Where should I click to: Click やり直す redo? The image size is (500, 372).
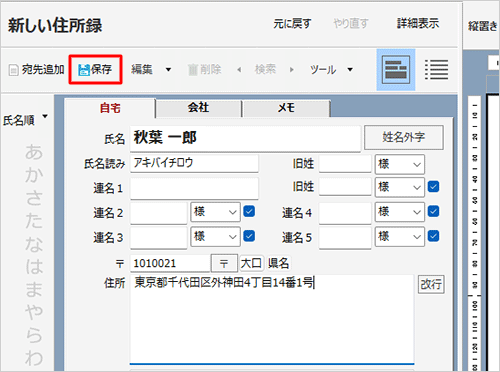tap(351, 23)
